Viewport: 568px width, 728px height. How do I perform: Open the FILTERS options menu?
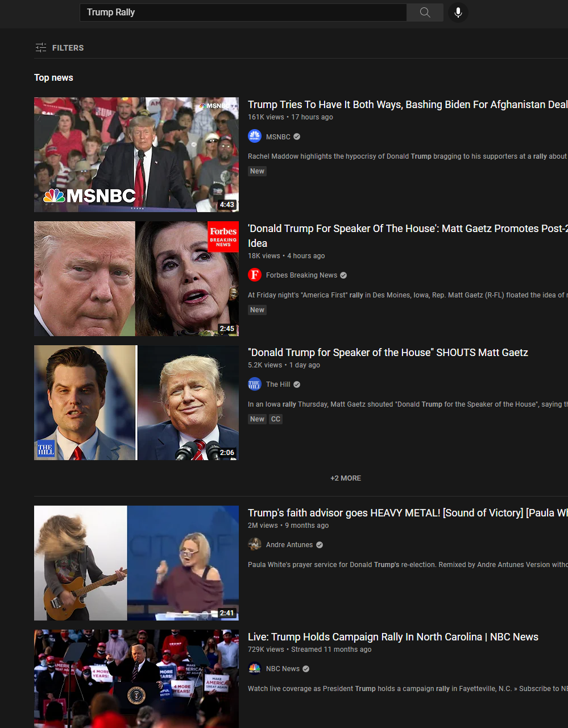[59, 48]
